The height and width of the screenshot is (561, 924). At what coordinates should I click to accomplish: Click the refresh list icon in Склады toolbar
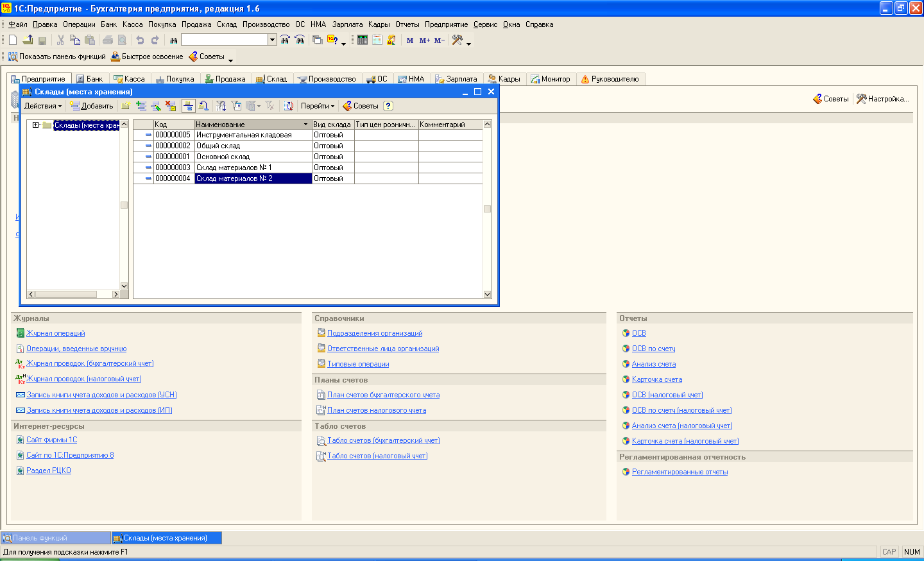(289, 106)
